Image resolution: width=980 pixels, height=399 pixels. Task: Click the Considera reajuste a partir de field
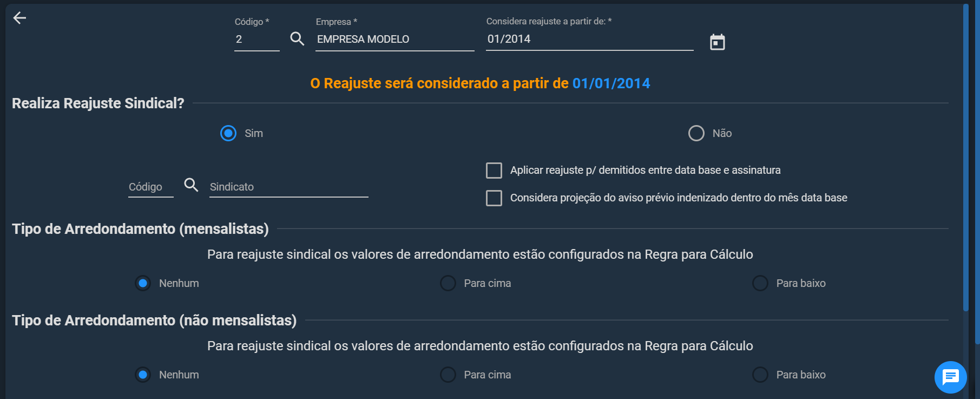pos(590,39)
